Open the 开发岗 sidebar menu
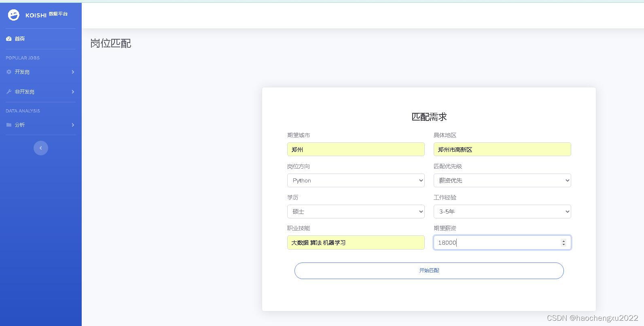The height and width of the screenshot is (326, 644). 40,72
